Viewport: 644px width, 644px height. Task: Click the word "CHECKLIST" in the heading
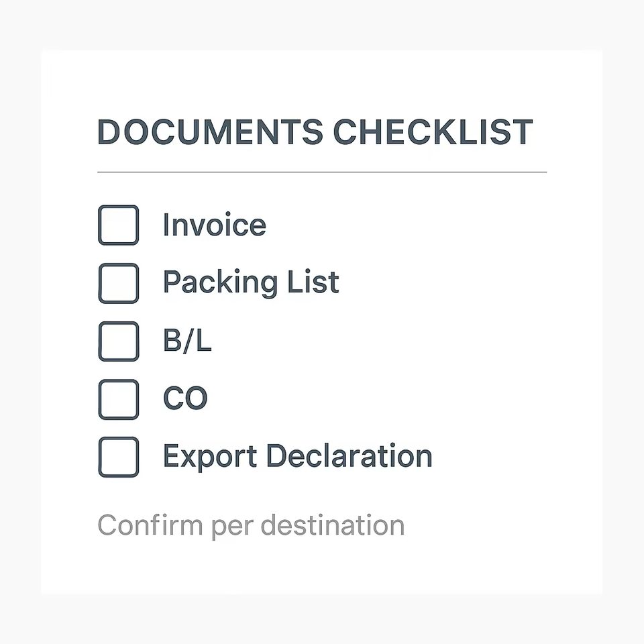[433, 132]
